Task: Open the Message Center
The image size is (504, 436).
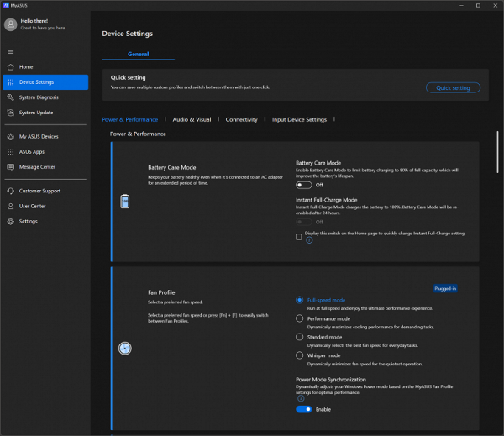Action: click(37, 166)
